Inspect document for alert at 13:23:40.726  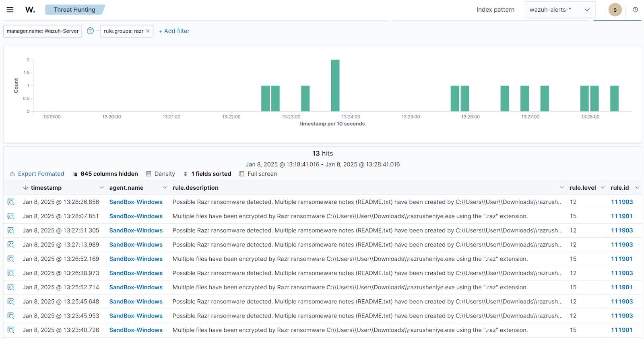coord(11,330)
